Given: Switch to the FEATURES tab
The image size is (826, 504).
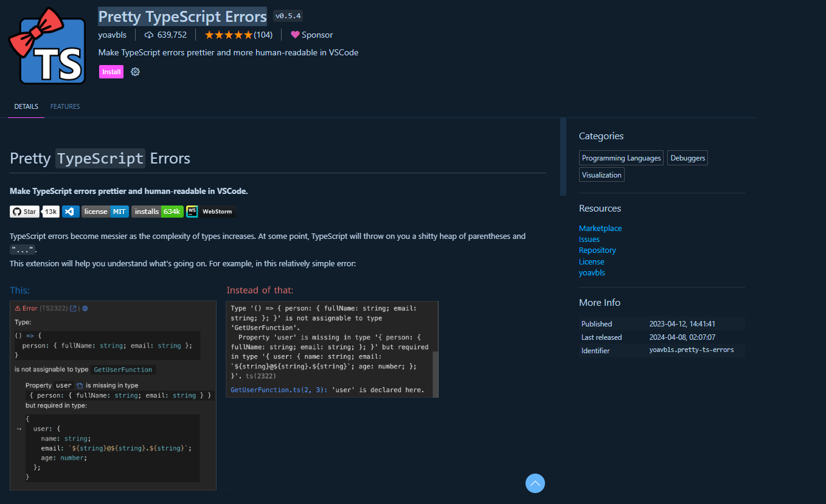Looking at the screenshot, I should tap(64, 106).
